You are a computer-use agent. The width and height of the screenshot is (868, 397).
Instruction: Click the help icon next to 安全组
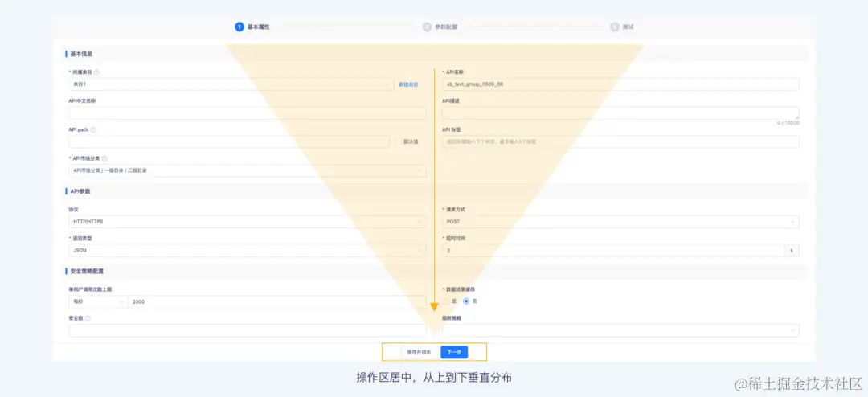88,318
